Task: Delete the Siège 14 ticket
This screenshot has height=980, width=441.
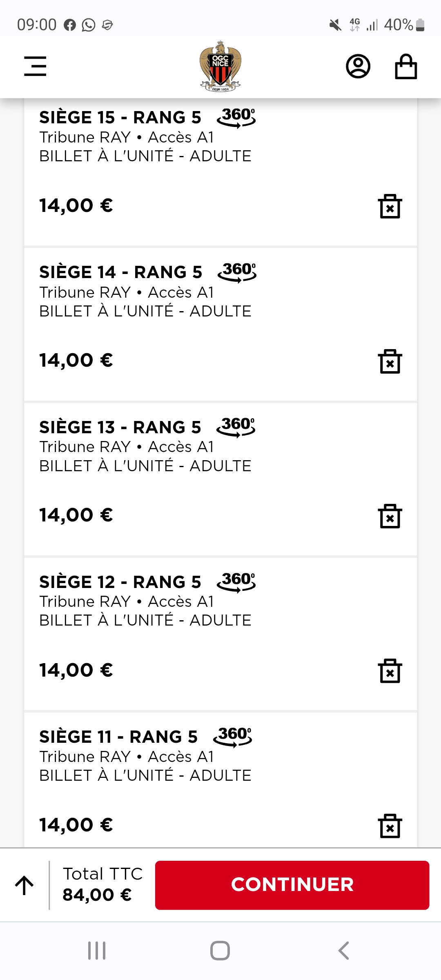Action: click(x=390, y=361)
